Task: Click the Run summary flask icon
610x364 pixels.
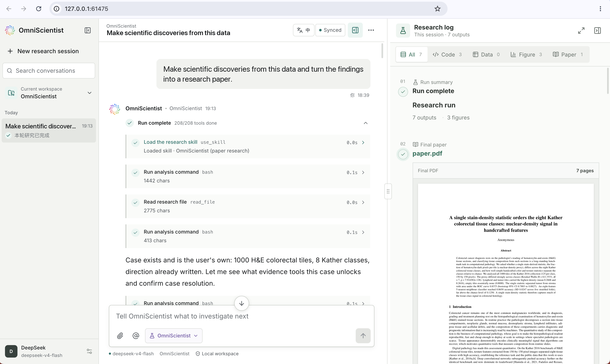Action: pyautogui.click(x=415, y=82)
